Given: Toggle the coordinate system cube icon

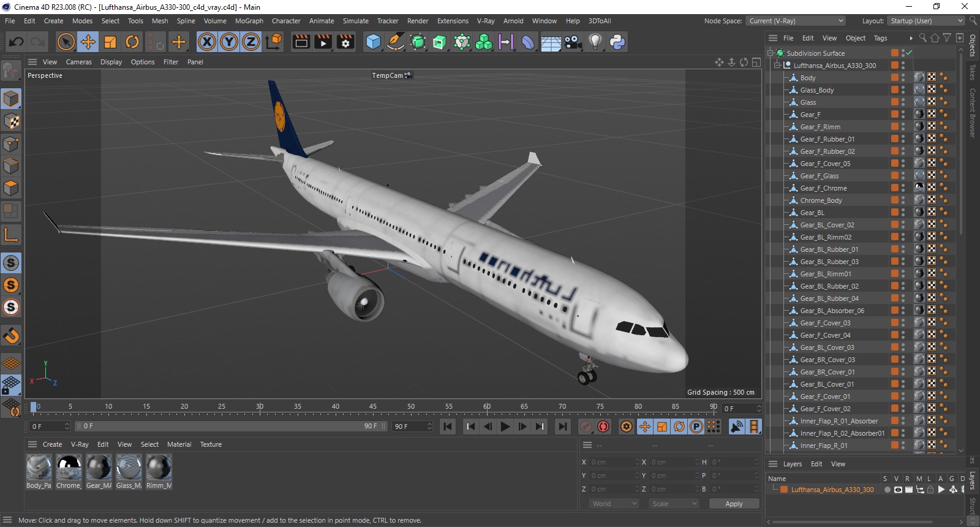Looking at the screenshot, I should 274,42.
